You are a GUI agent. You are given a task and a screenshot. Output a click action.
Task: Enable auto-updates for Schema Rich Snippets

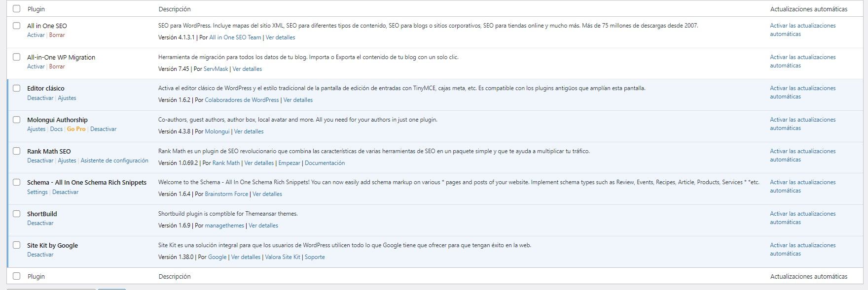click(803, 186)
